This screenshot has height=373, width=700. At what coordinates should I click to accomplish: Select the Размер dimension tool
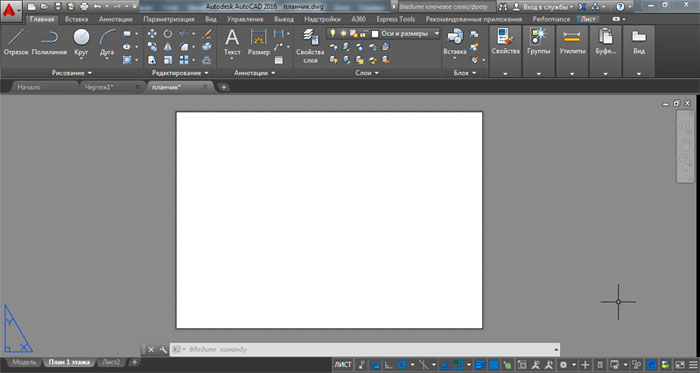(258, 42)
